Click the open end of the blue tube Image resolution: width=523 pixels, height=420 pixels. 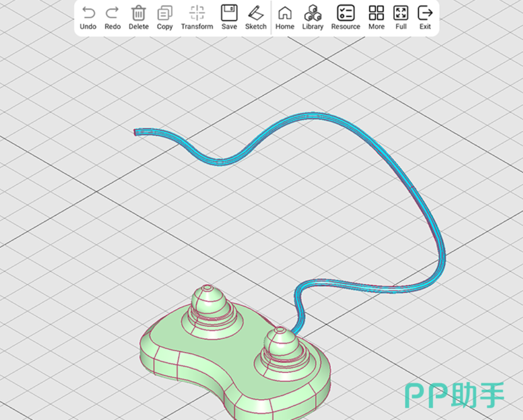(x=136, y=132)
